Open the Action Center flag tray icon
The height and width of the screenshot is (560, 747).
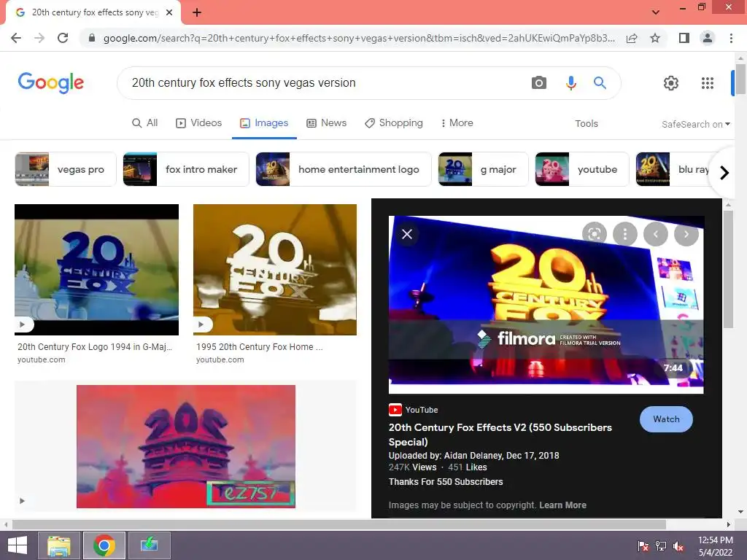click(643, 546)
